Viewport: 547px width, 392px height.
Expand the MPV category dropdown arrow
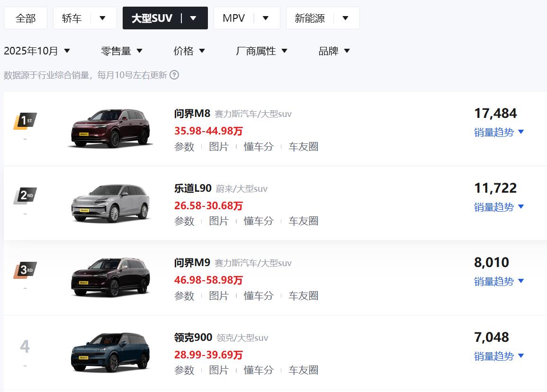click(x=266, y=18)
